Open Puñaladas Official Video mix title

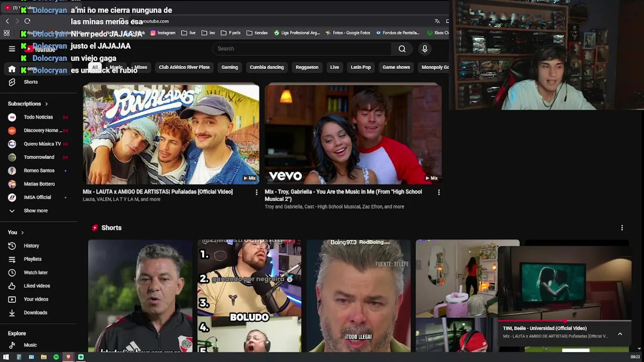click(x=157, y=192)
